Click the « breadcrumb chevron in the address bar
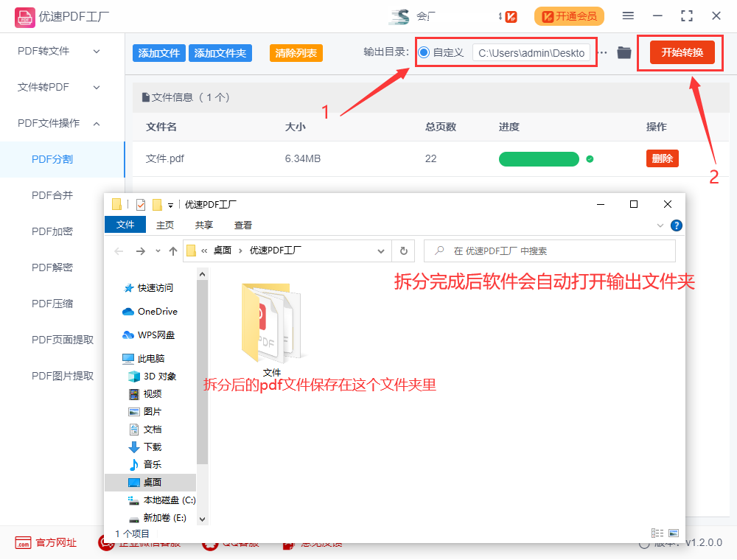Image resolution: width=737 pixels, height=560 pixels. pyautogui.click(x=204, y=251)
